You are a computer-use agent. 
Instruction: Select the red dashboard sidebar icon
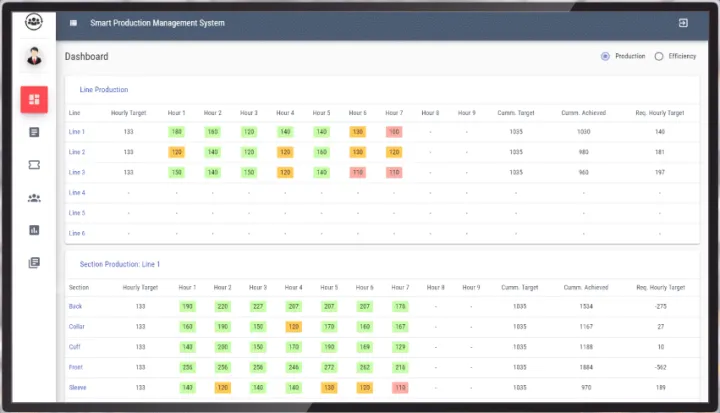coord(34,99)
